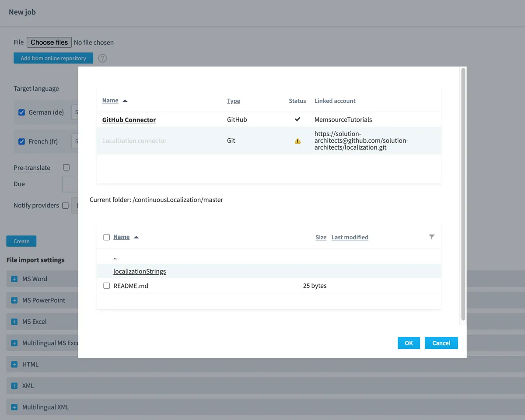
Task: Open the GitHub Connector link
Action: coord(129,119)
